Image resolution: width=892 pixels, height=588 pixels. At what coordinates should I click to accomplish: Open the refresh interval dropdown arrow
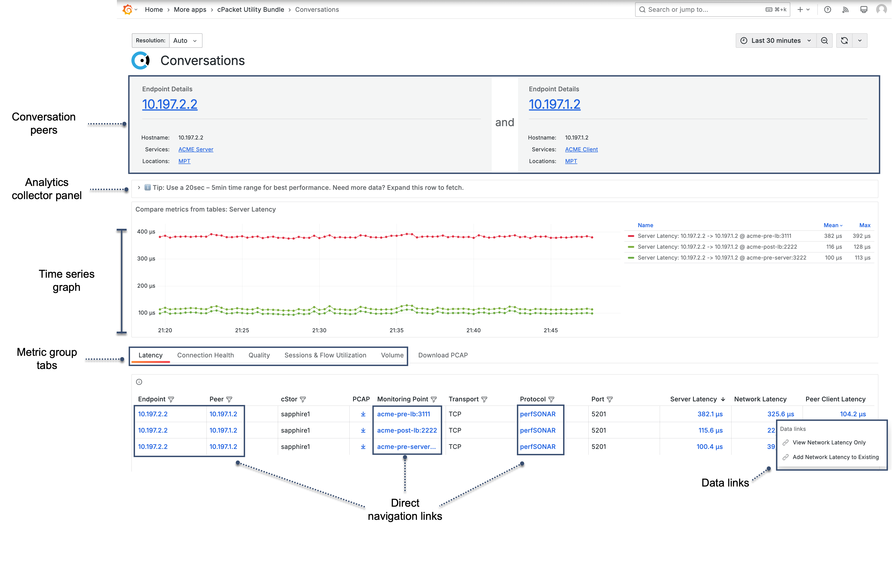[860, 41]
